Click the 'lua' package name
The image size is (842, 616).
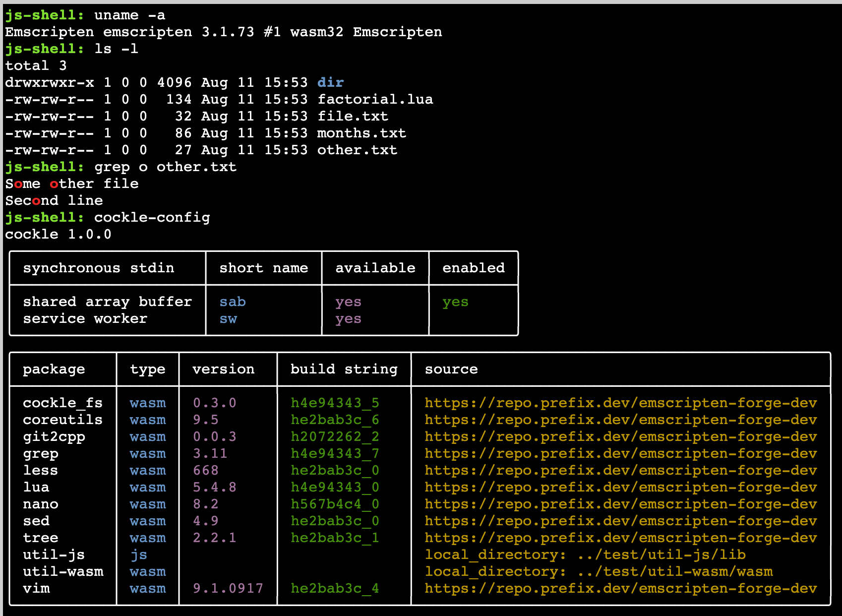coord(36,488)
